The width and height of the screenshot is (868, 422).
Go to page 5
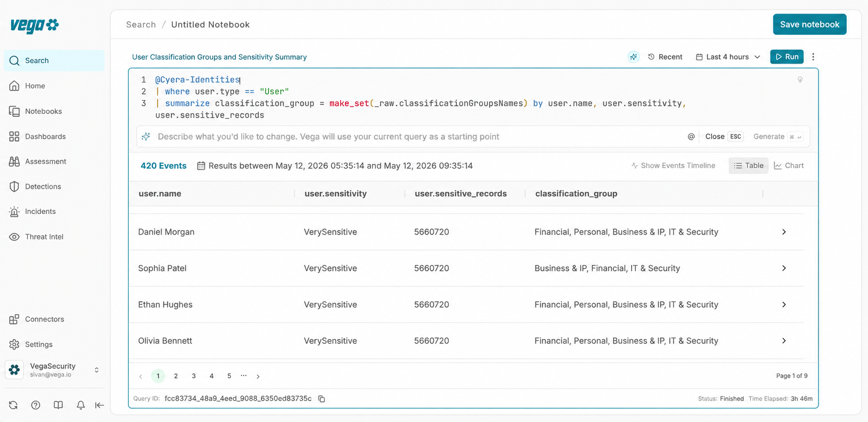[229, 376]
